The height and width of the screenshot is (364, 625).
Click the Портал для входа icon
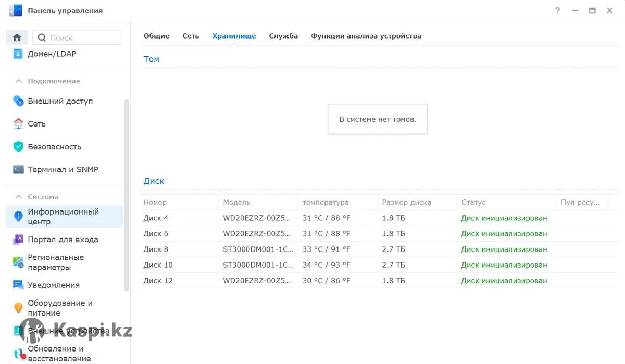(18, 240)
